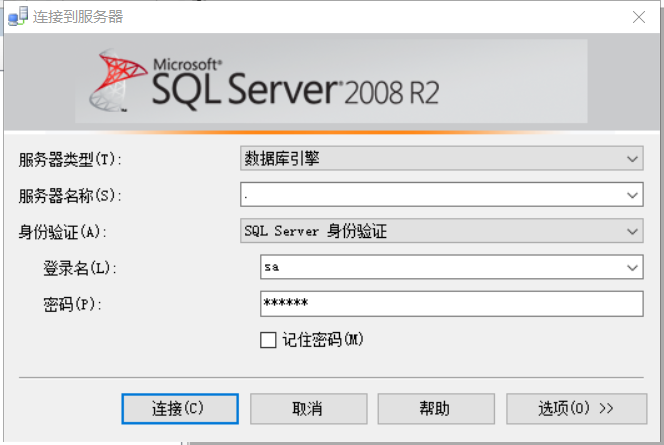The image size is (664, 445).
Task: Click the 身份验证(A) label
Action: coord(62,232)
